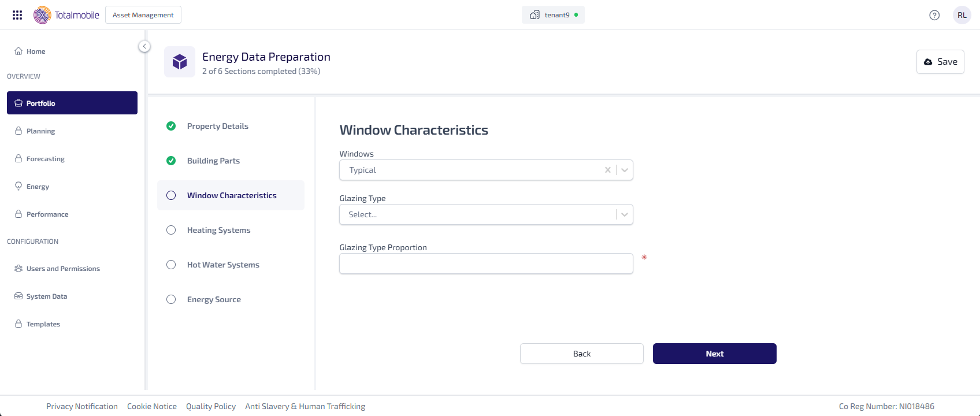The height and width of the screenshot is (416, 980).
Task: Select the Hot Water Systems step circle
Action: coord(171,265)
